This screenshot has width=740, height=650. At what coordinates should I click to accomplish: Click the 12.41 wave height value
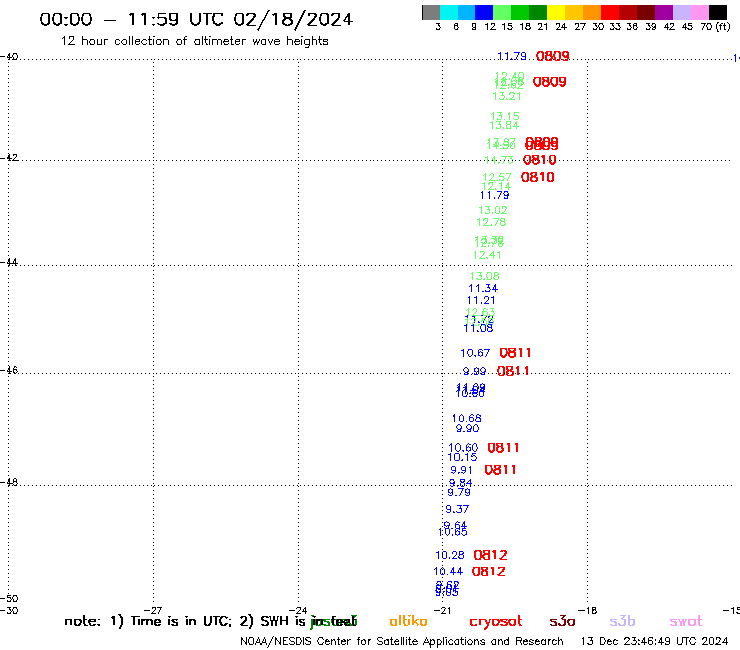pyautogui.click(x=487, y=255)
